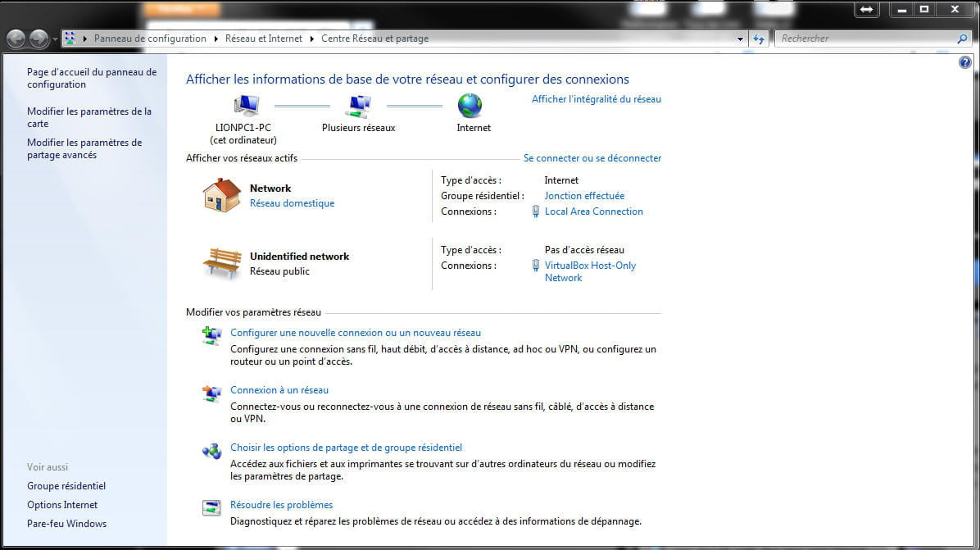Click the house icon for Network
This screenshot has height=550, width=980.
221,196
